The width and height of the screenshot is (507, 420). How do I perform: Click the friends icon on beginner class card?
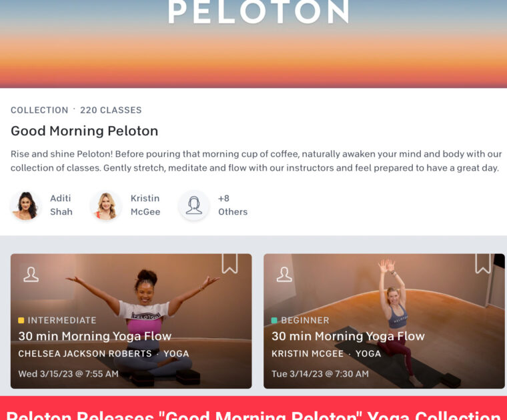click(284, 275)
